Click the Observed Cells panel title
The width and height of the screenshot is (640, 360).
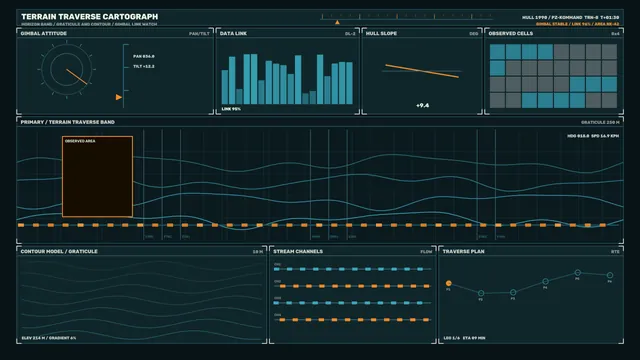pyautogui.click(x=511, y=33)
